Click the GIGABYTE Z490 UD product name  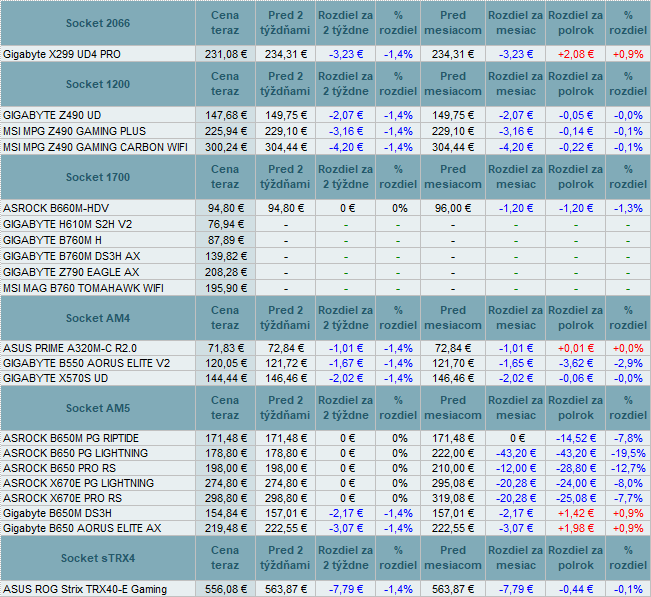click(x=52, y=115)
